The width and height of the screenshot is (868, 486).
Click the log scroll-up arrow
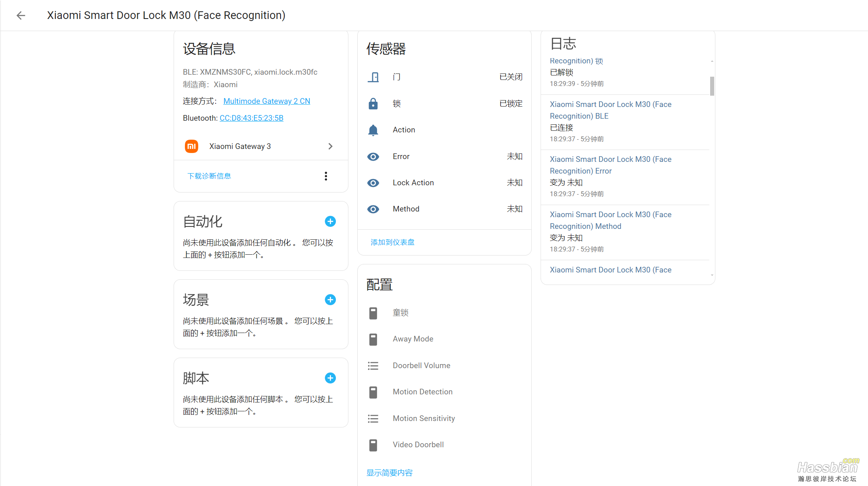pyautogui.click(x=712, y=61)
